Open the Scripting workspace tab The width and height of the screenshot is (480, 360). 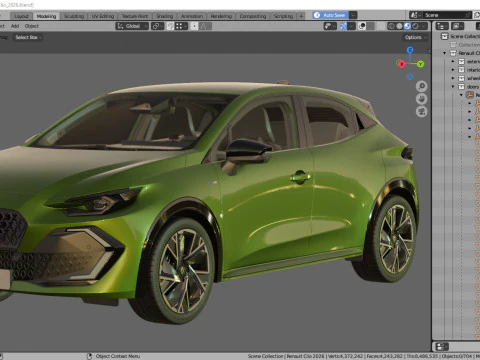pos(283,16)
